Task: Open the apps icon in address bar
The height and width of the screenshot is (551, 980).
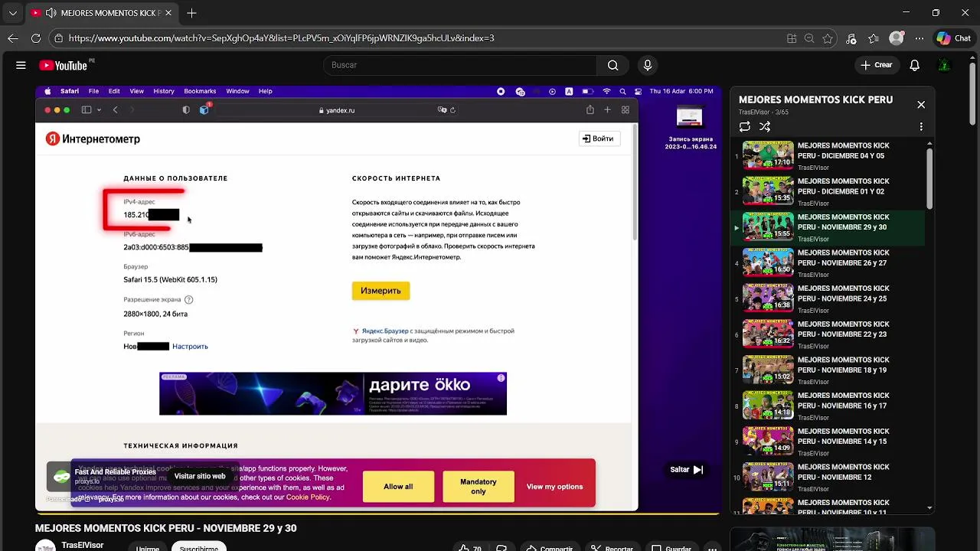Action: click(792, 38)
